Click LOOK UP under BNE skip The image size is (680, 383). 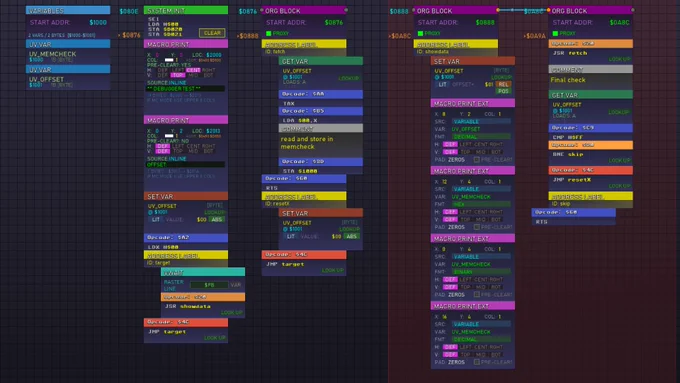619,160
